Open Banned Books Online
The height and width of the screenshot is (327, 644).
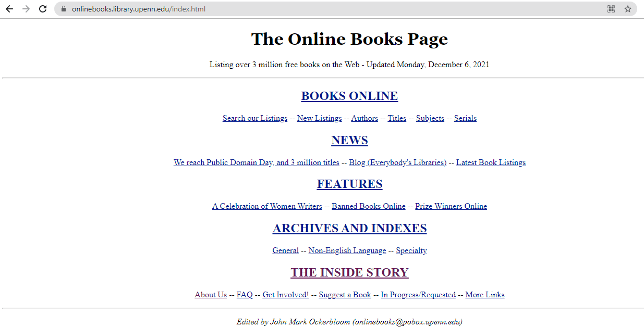pyautogui.click(x=369, y=206)
